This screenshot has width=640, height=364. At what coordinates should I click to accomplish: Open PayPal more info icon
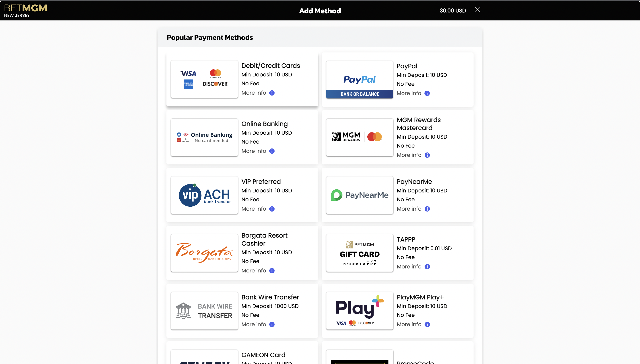[427, 94]
